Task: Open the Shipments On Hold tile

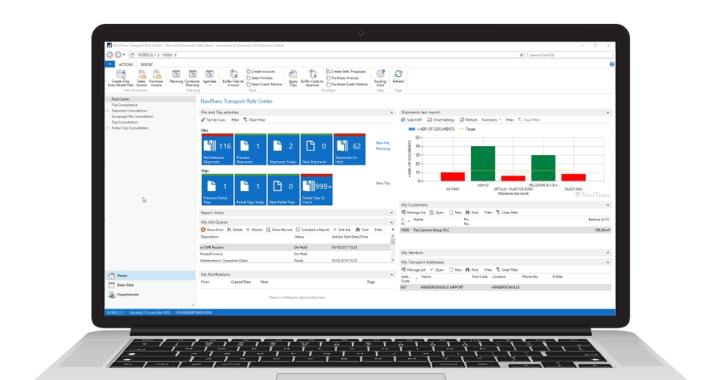Action: (x=350, y=149)
